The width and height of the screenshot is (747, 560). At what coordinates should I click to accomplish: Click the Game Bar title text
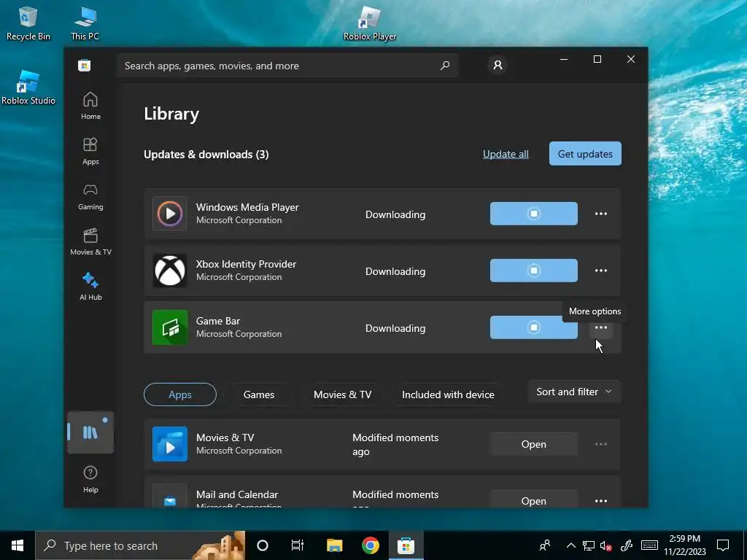[x=217, y=321]
